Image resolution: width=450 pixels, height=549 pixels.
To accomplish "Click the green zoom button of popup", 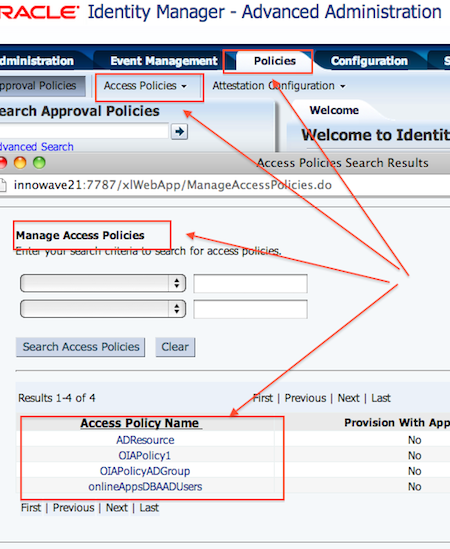I will pyautogui.click(x=39, y=163).
